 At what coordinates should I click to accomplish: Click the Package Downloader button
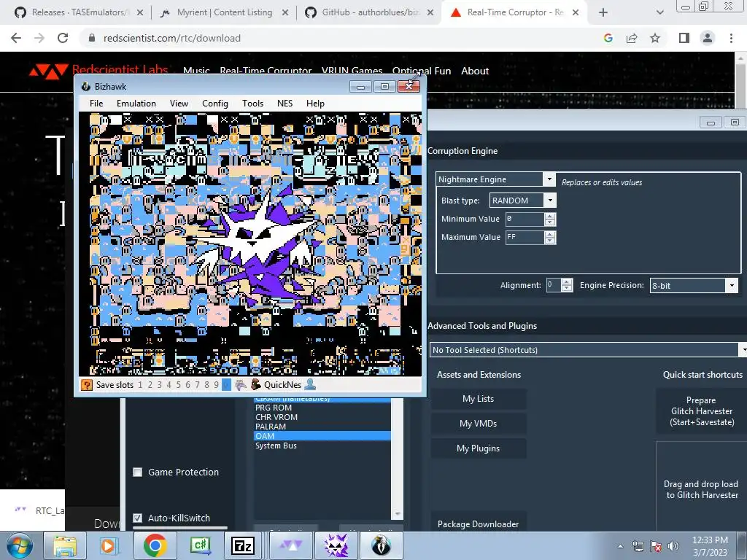coord(479,524)
